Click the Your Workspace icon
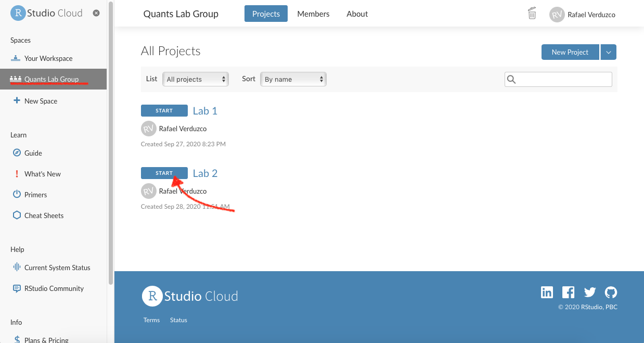This screenshot has width=644, height=343. pos(16,58)
